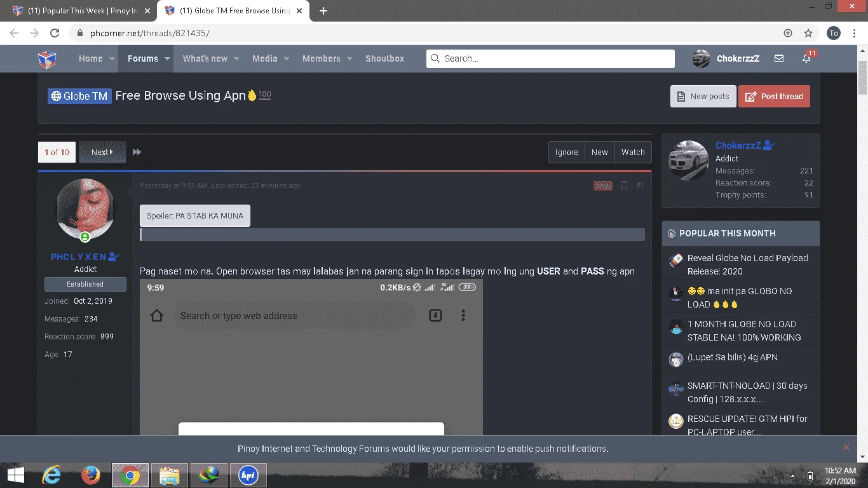Launch Firefox from the taskbar
This screenshot has width=868, height=488.
click(91, 475)
